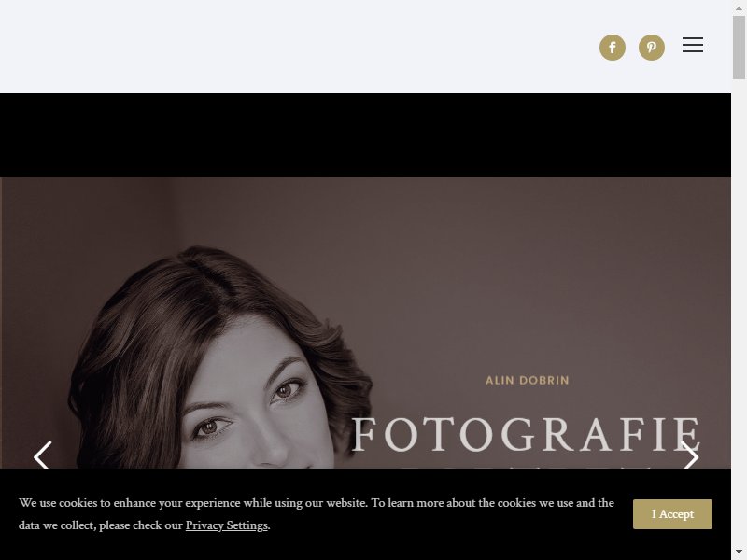Image resolution: width=747 pixels, height=560 pixels.
Task: Click the letter F in the gold circle
Action: point(613,48)
